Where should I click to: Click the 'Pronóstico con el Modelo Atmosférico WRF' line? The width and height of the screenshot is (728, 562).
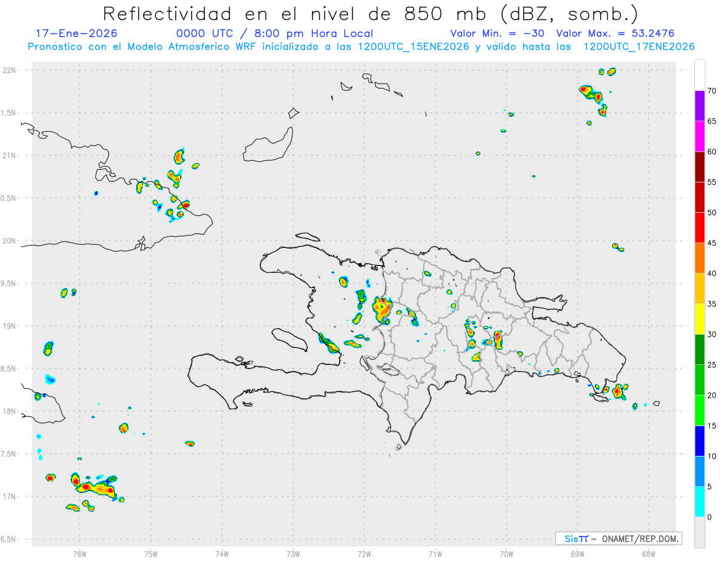click(x=362, y=47)
